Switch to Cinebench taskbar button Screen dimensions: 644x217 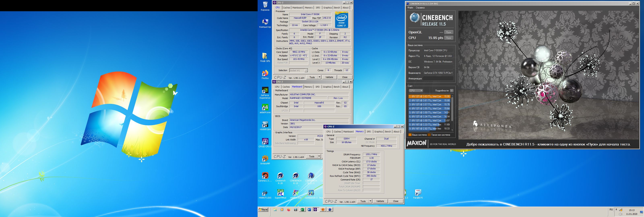(330, 210)
